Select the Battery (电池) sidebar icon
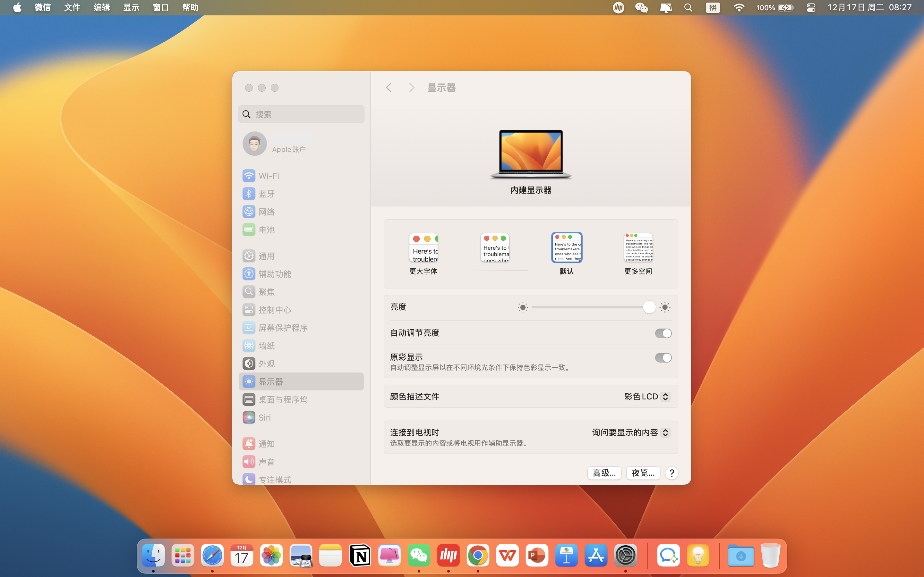The height and width of the screenshot is (577, 924). [x=249, y=230]
